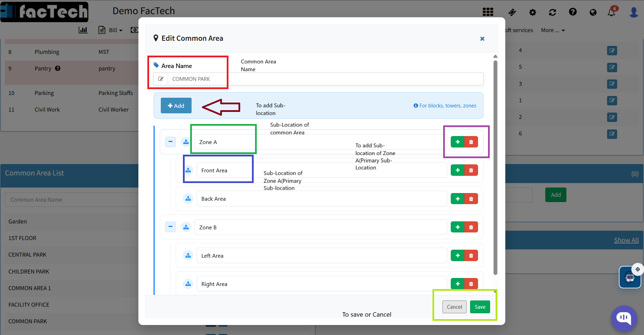Expand the More... dropdown menu
Image resolution: width=644 pixels, height=335 pixels.
(553, 30)
